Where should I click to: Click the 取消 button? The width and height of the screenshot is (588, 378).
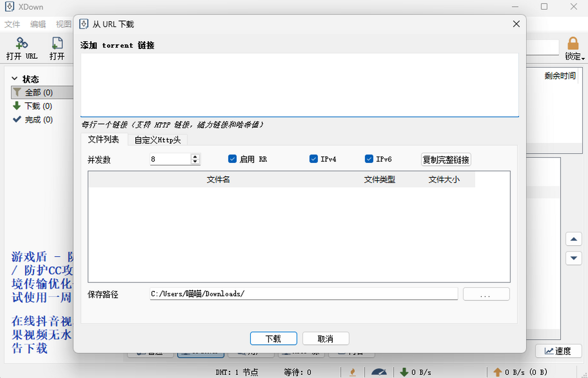pyautogui.click(x=325, y=338)
